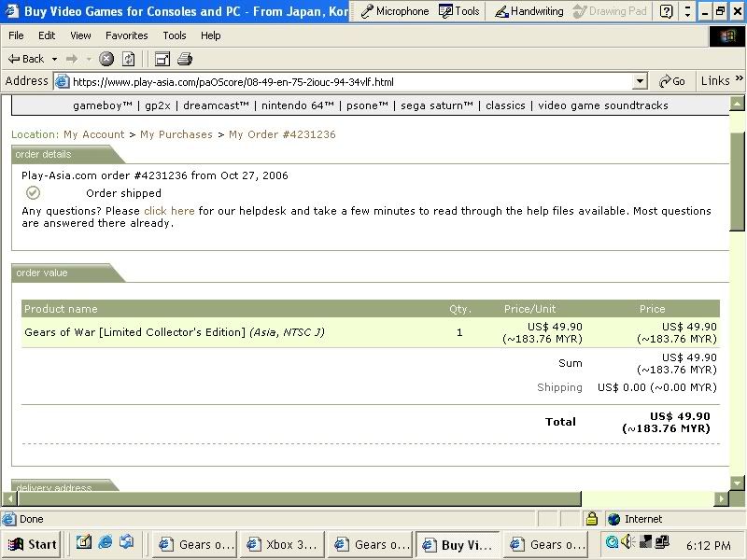Click the language bar Help question mark

click(666, 11)
